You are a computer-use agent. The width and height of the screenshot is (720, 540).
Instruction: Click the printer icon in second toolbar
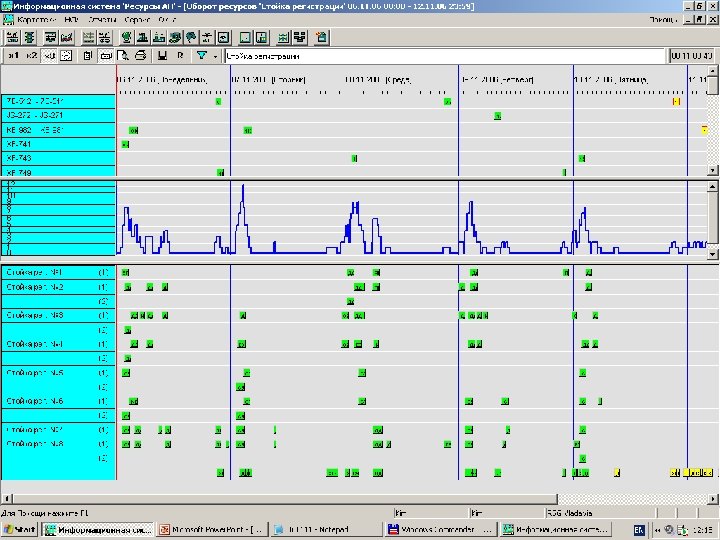[141, 56]
